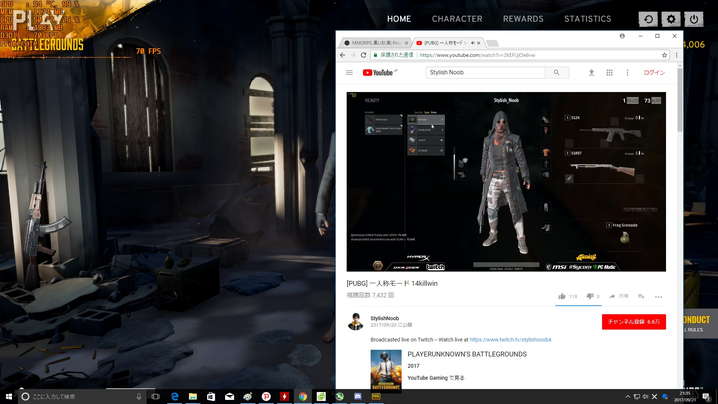Image resolution: width=718 pixels, height=404 pixels.
Task: Open the Chrome three-dot menu
Action: [x=676, y=55]
